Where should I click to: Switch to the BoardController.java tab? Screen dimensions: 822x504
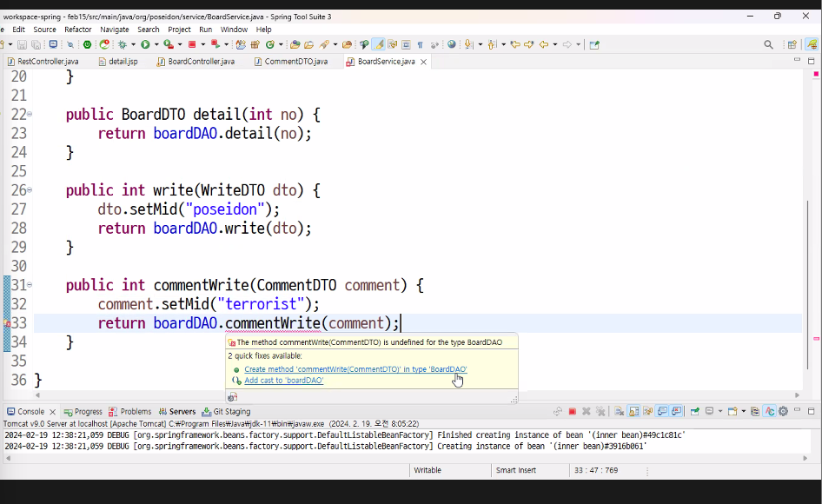click(x=196, y=62)
